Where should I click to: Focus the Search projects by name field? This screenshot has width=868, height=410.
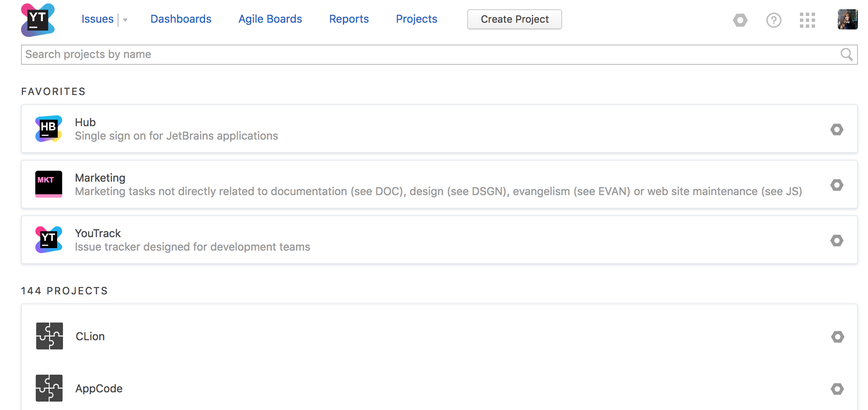[x=420, y=55]
